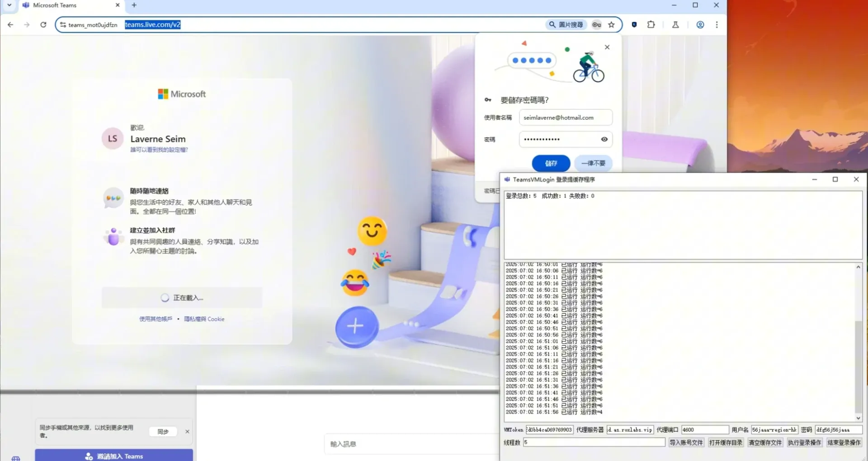Click the Chrome Labs flask icon
This screenshot has height=461, width=868.
tap(675, 25)
